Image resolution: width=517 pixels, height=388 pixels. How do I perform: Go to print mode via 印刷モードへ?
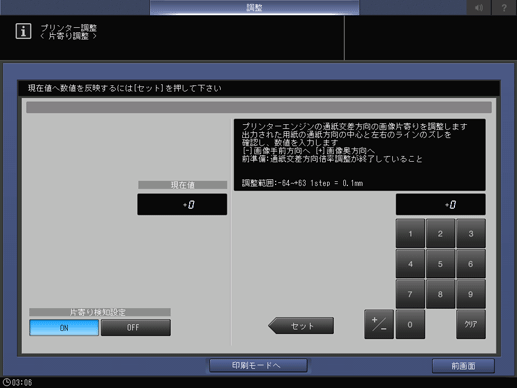258,366
